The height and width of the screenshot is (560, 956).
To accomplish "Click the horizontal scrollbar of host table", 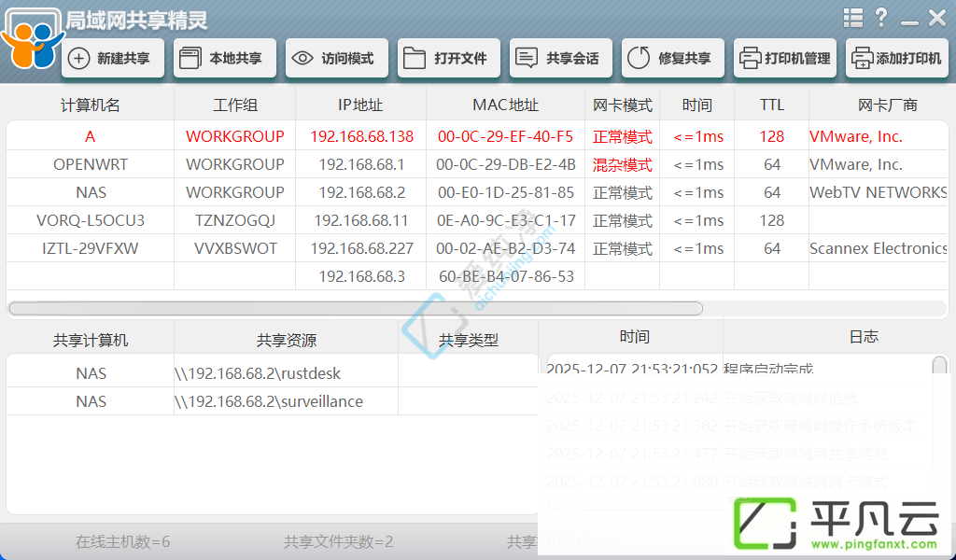I will coord(356,308).
